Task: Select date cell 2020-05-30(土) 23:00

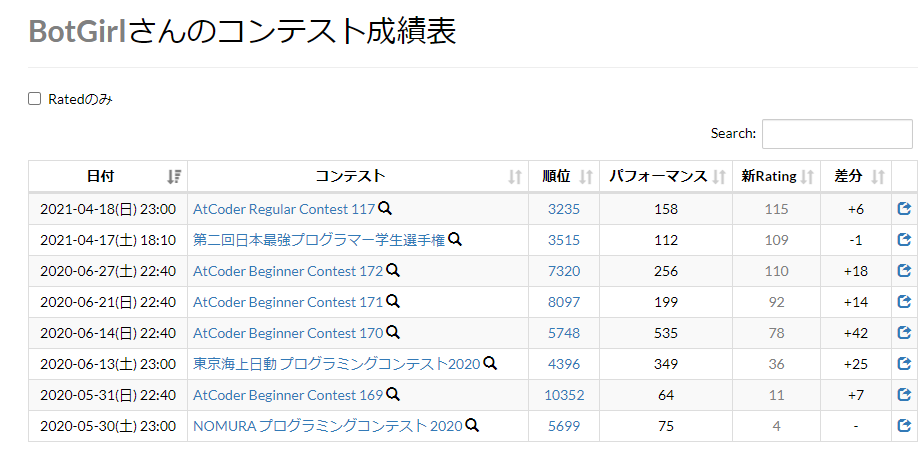Action: click(x=108, y=426)
